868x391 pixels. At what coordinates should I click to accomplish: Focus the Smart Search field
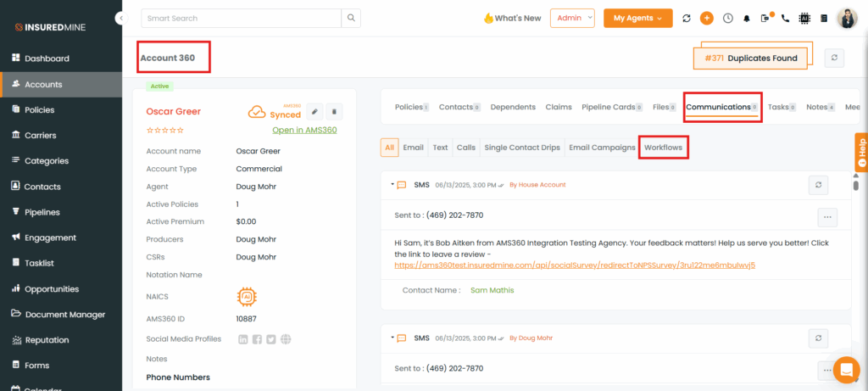point(242,19)
